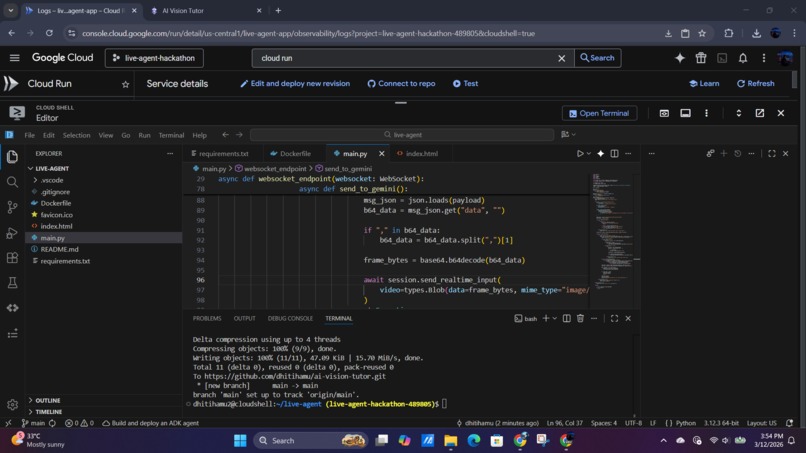Close the main.py editor tab
Viewport: 806px width, 453px height.
(381, 153)
